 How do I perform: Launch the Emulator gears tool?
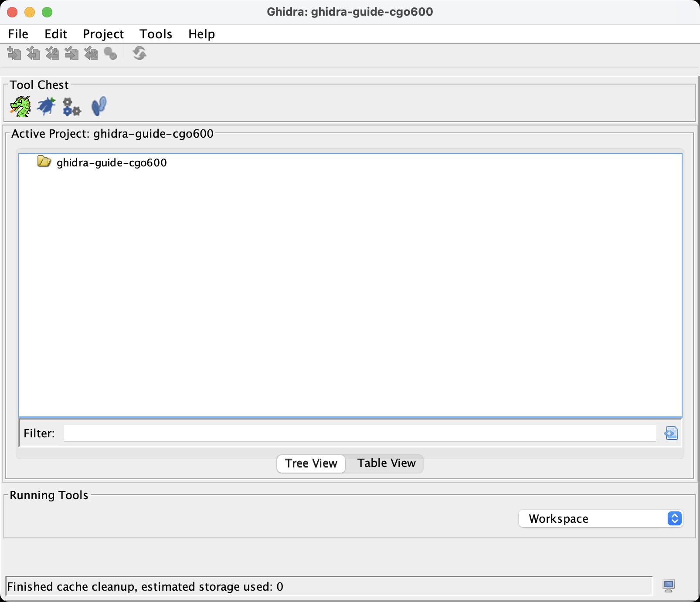pyautogui.click(x=72, y=107)
